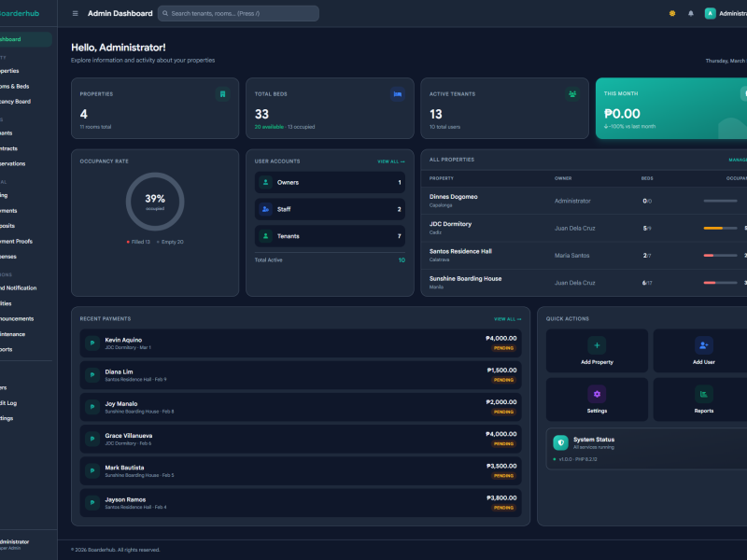This screenshot has height=560, width=747.
Task: Focus the search tenants, rooms field
Action: pyautogui.click(x=238, y=13)
